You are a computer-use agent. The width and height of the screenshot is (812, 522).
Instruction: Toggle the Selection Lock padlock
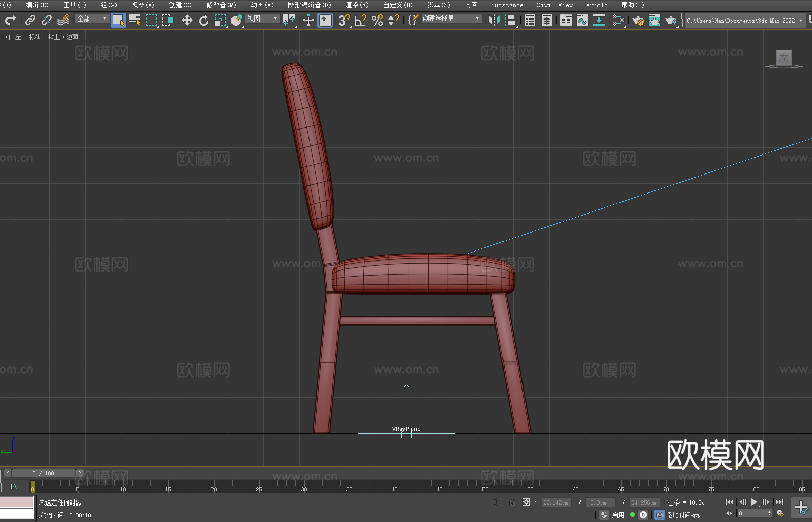[512, 502]
